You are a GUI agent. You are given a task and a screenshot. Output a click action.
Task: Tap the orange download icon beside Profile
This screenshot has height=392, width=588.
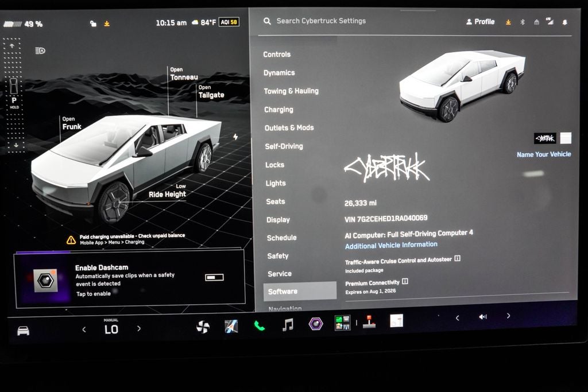508,22
